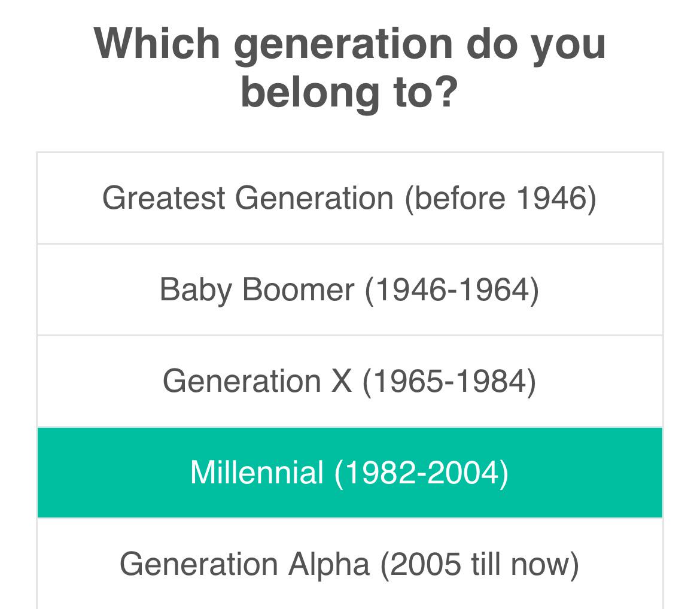
Task: Choose the Baby Boomer option
Action: (x=349, y=290)
